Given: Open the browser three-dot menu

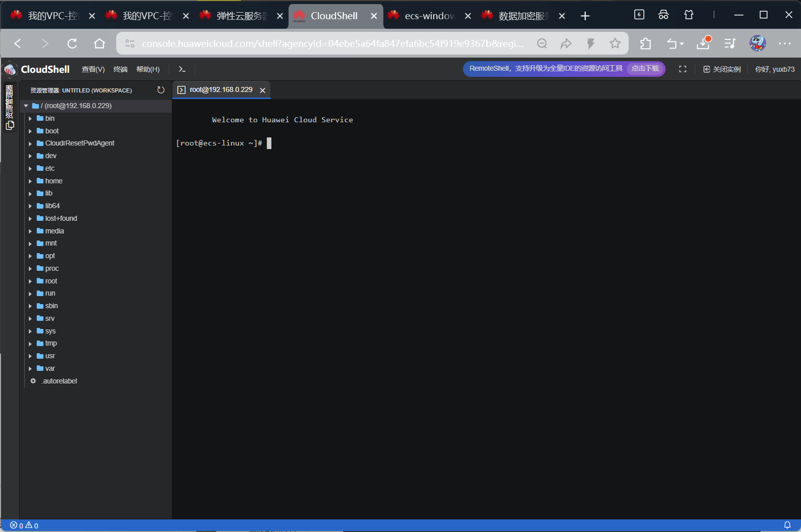Looking at the screenshot, I should 785,43.
